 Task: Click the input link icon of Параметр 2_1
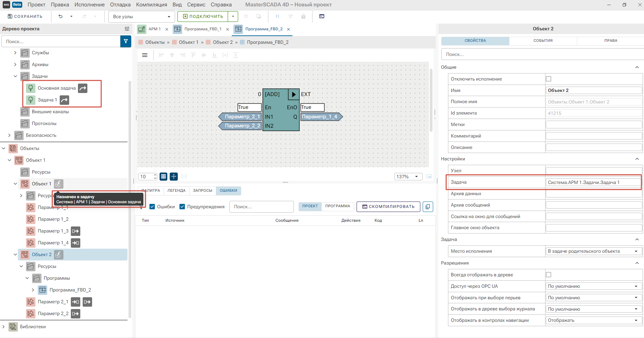pos(76,302)
